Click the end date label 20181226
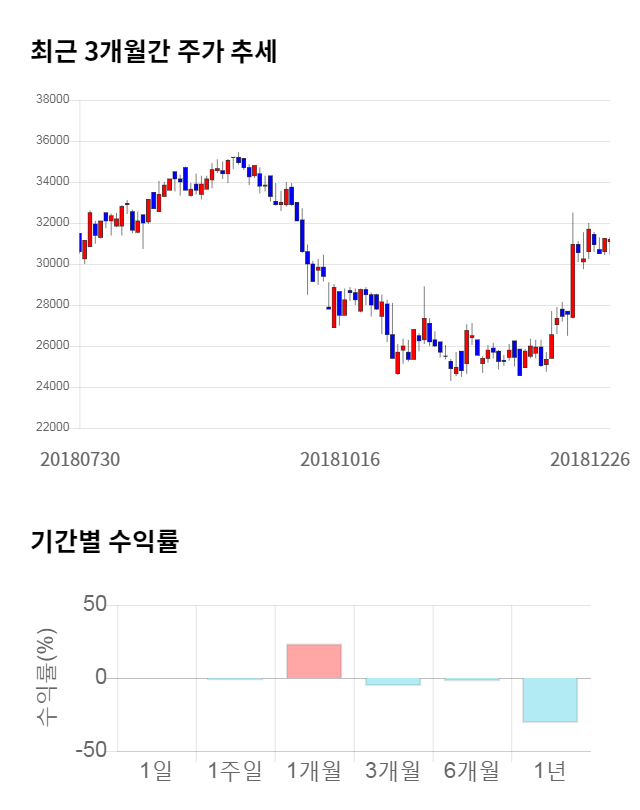Image resolution: width=640 pixels, height=810 pixels. 590,459
